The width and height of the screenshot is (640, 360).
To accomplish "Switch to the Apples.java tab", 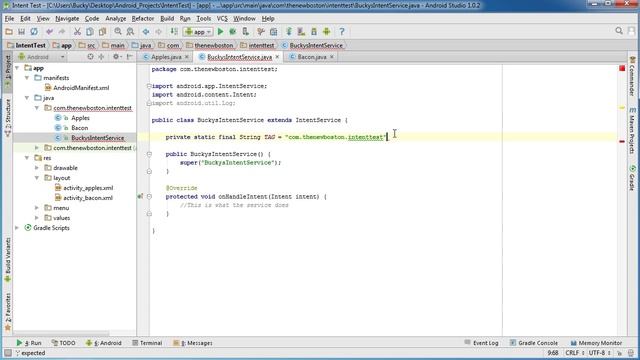I will pyautogui.click(x=166, y=57).
